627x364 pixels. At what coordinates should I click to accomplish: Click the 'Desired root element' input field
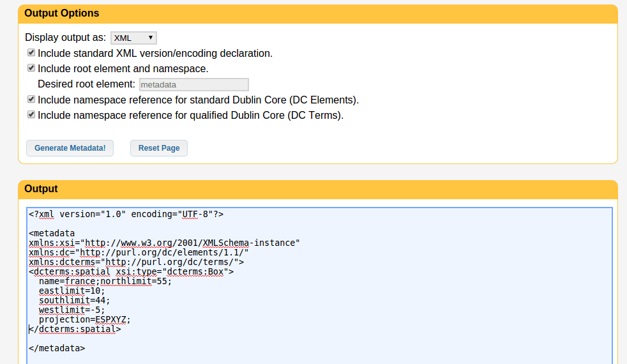(x=193, y=84)
